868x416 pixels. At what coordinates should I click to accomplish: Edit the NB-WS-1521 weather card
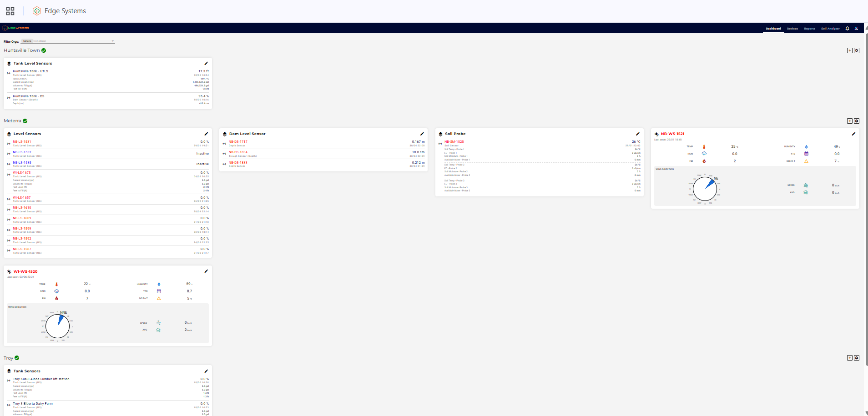coord(853,134)
